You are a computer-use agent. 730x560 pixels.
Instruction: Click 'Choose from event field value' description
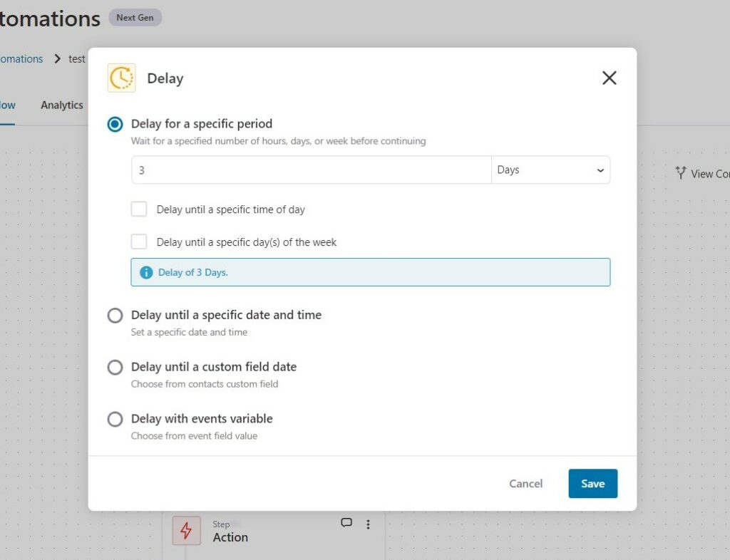coord(194,436)
